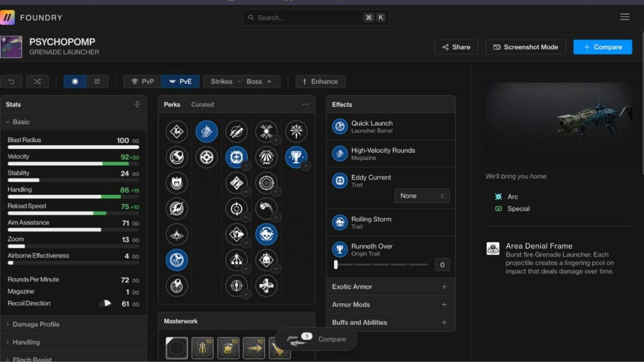The height and width of the screenshot is (362, 644).
Task: Switch to the Curated tab
Action: click(203, 104)
